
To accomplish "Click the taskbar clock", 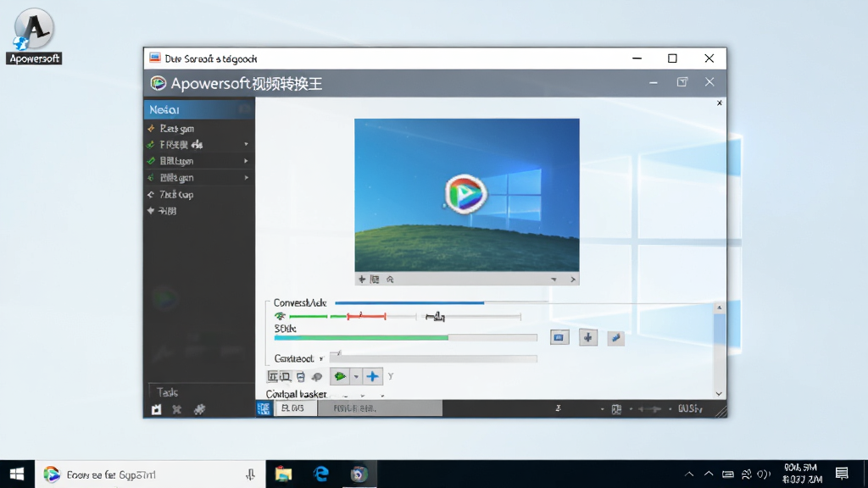I will point(802,474).
